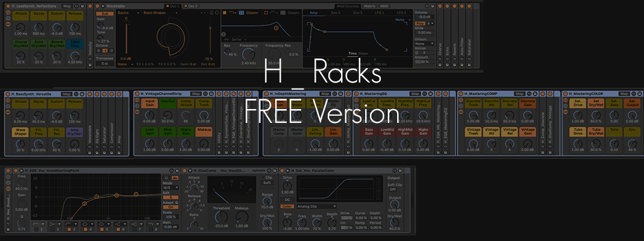Viewport: 644px width, 241px height.
Task: Toggle H_MasteringCOMP rack activator
Action: (462, 94)
